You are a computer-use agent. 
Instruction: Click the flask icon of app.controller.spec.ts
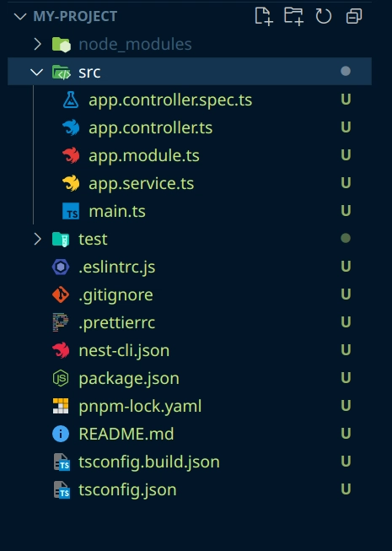tap(71, 100)
